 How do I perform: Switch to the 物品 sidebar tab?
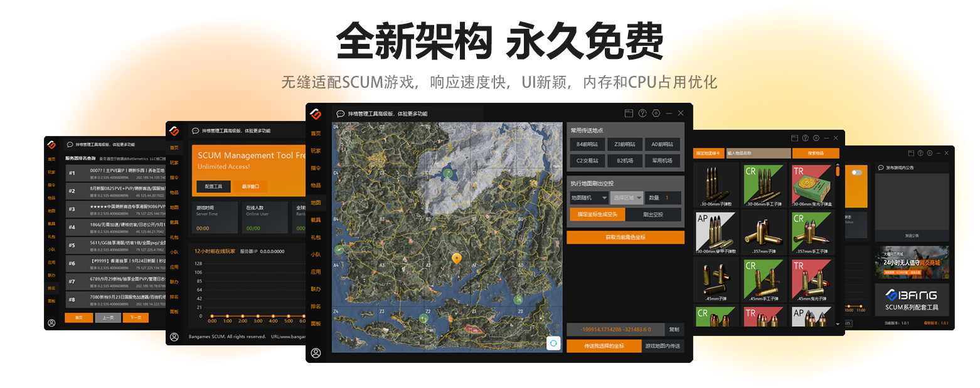coord(315,186)
